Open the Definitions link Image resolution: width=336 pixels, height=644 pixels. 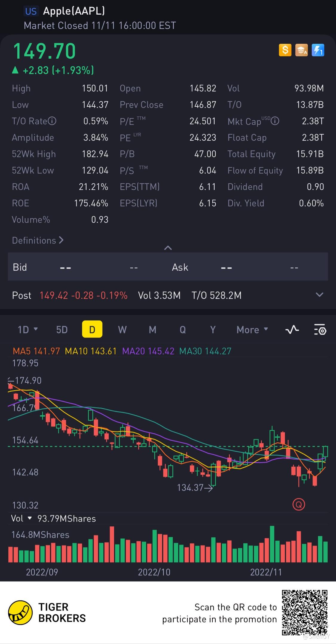click(38, 240)
